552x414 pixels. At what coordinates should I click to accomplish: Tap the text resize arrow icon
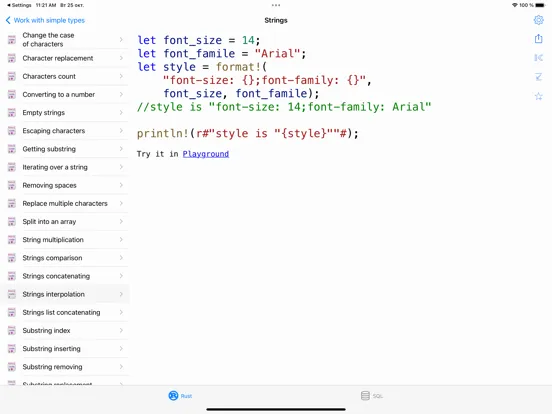(538, 76)
